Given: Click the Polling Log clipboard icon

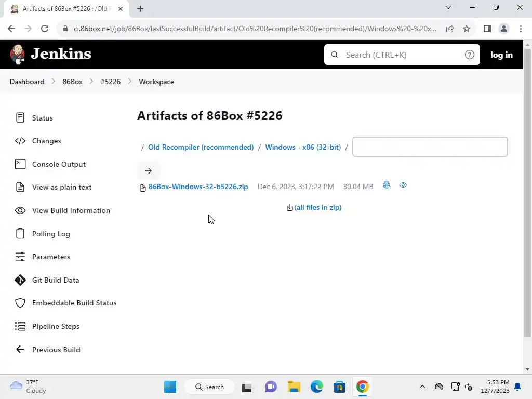Looking at the screenshot, I should click(x=20, y=233).
